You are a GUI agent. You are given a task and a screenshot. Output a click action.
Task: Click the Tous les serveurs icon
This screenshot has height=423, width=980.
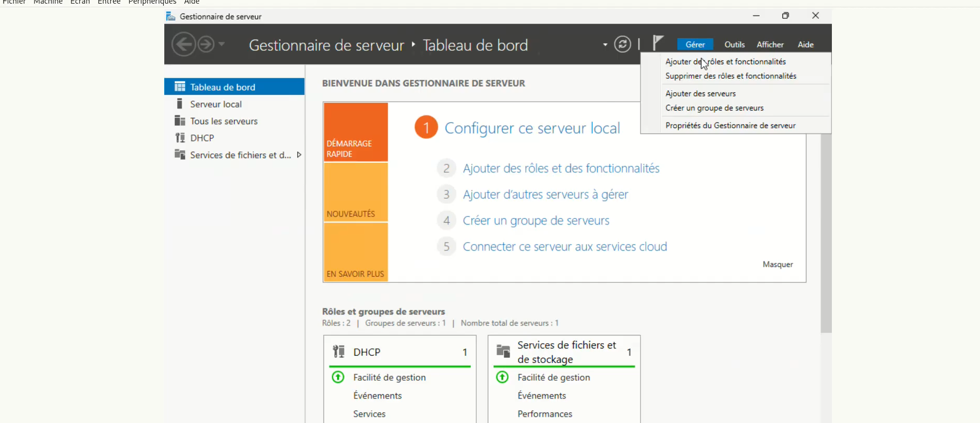pos(180,121)
